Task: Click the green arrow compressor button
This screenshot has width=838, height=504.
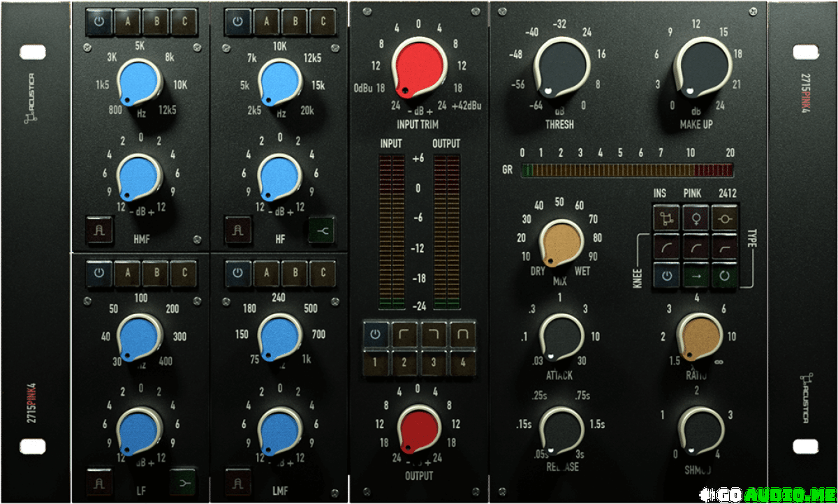Action: click(x=696, y=276)
